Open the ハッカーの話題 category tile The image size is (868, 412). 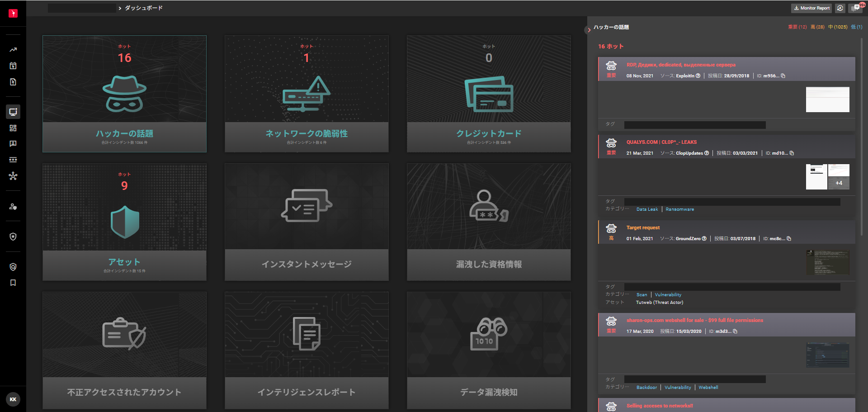[x=124, y=94]
